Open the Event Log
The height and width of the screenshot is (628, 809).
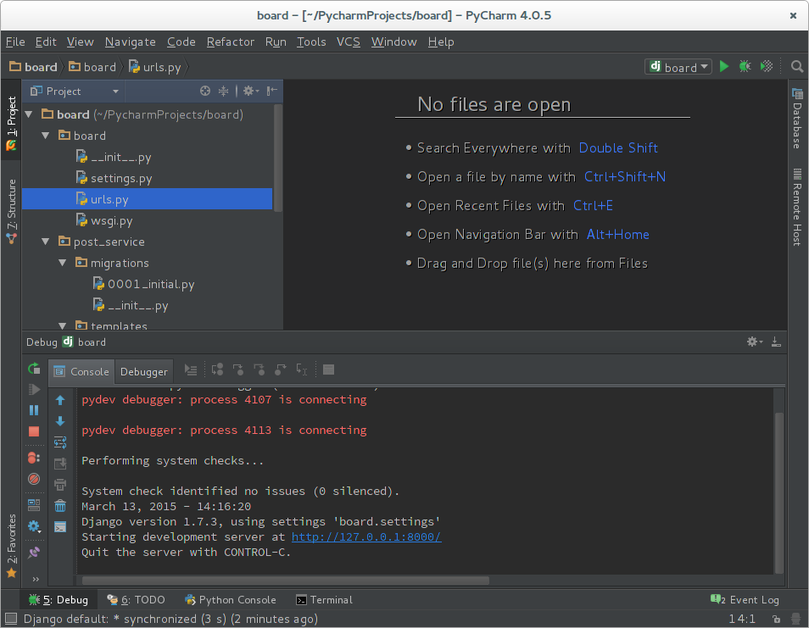[x=745, y=600]
